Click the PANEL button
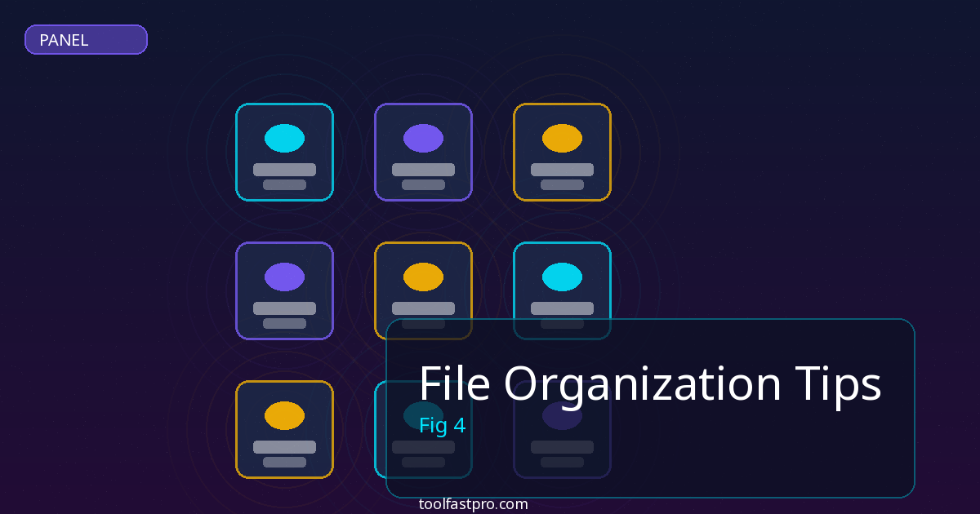This screenshot has height=514, width=980. pyautogui.click(x=86, y=40)
